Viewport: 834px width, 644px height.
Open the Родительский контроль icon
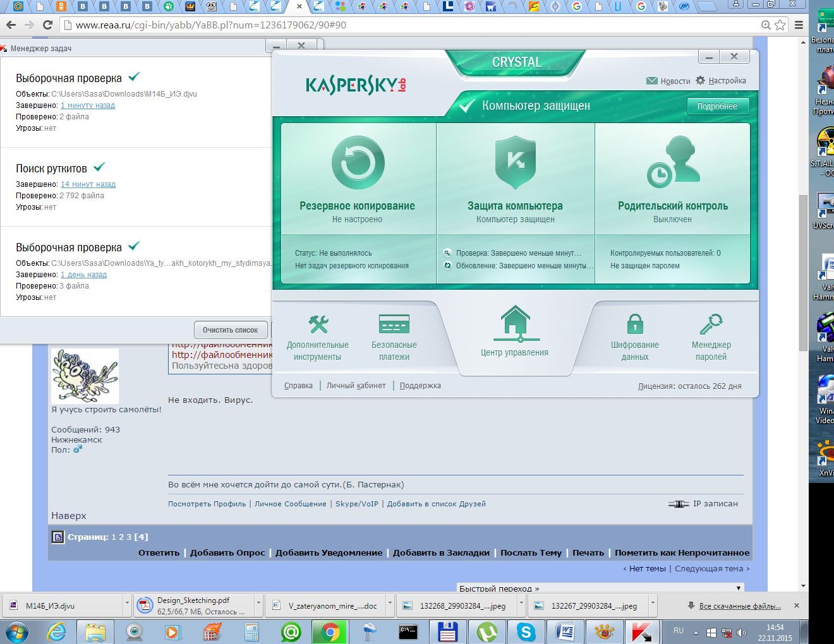pyautogui.click(x=673, y=162)
